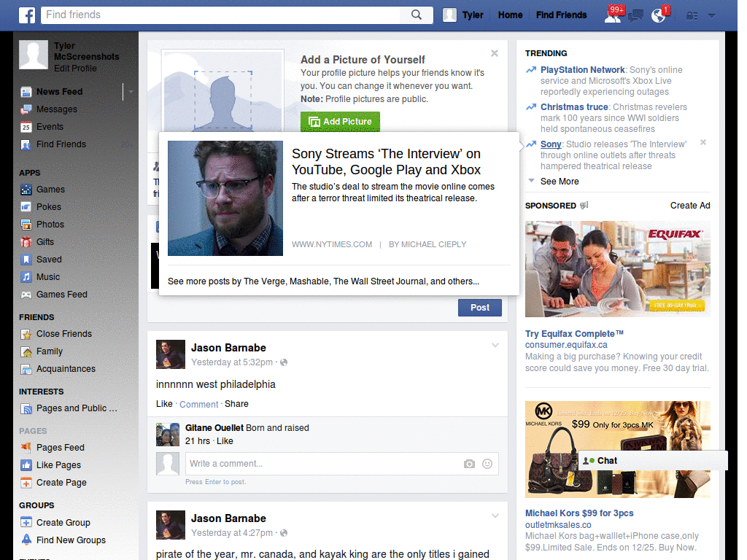Viewport: 747px width, 560px height.
Task: Open Saved items icon
Action: click(x=26, y=260)
